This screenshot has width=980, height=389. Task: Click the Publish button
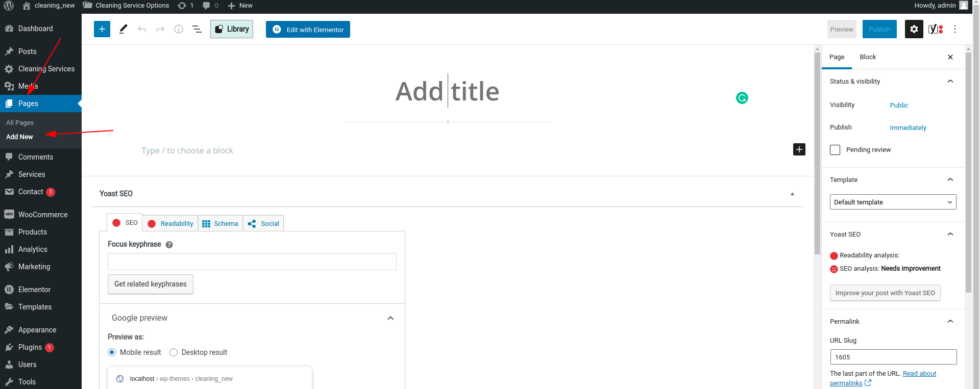click(x=879, y=29)
